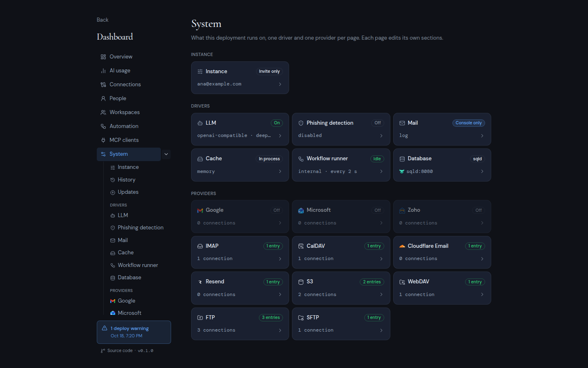Viewport: 588px width, 368px height.
Task: Click the Mail Console only badge
Action: (469, 123)
